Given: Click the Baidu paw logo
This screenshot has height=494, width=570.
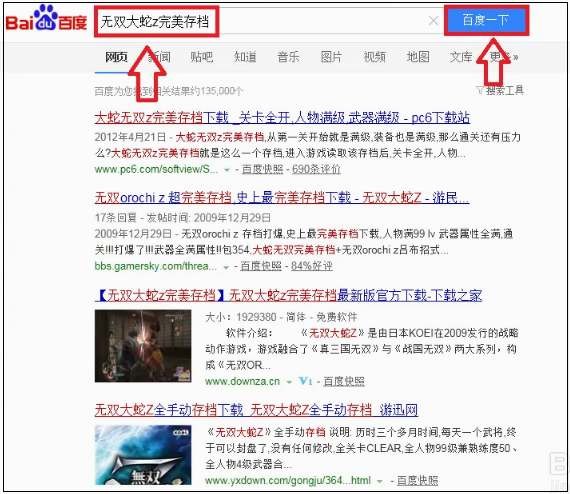Looking at the screenshot, I should [x=46, y=18].
